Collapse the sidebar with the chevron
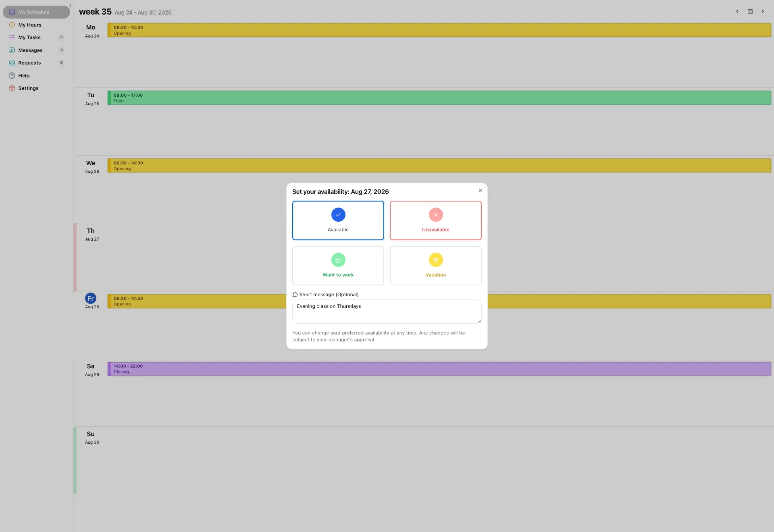 pos(71,6)
